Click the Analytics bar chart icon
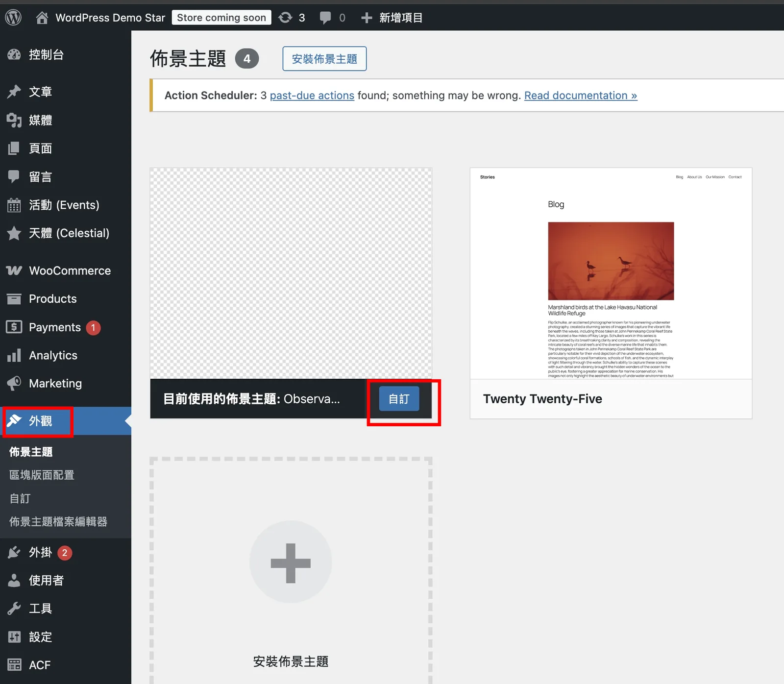The height and width of the screenshot is (684, 784). [14, 355]
